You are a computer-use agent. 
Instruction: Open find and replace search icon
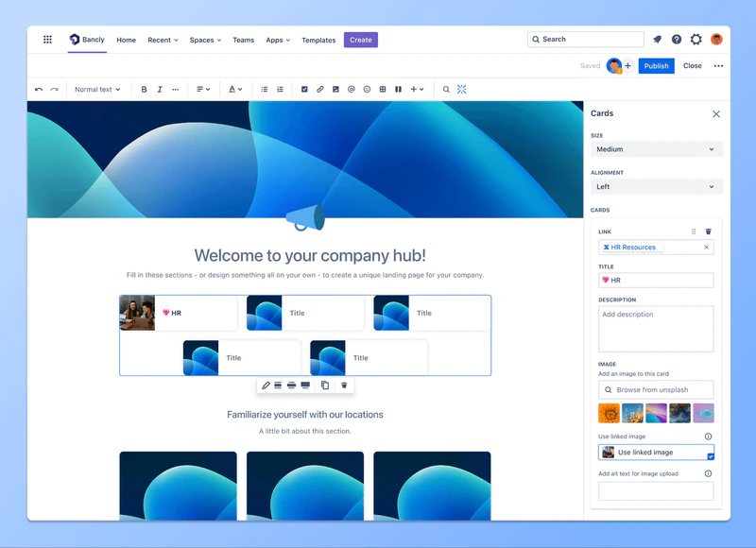(x=446, y=89)
